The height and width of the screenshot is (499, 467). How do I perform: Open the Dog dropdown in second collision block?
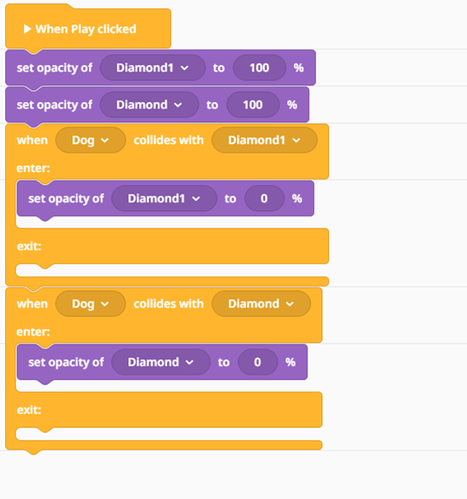click(x=90, y=304)
